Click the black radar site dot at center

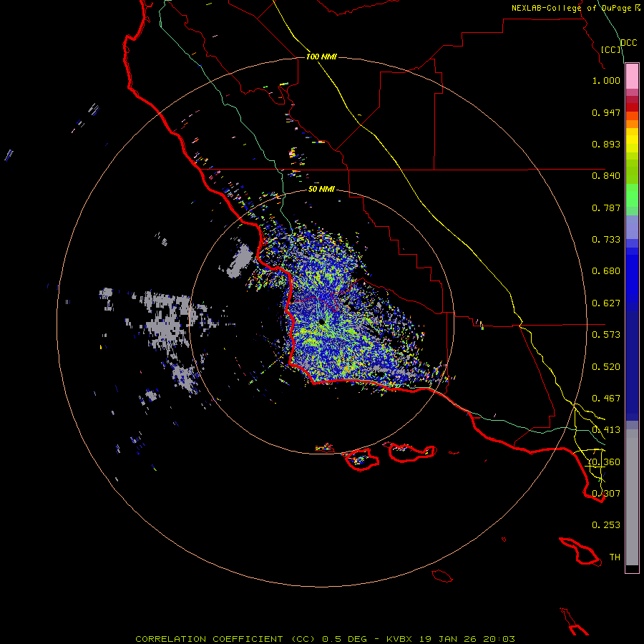point(321,322)
